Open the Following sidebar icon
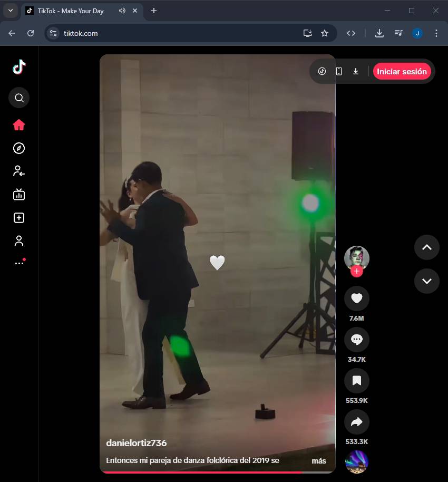The height and width of the screenshot is (482, 448). (19, 171)
